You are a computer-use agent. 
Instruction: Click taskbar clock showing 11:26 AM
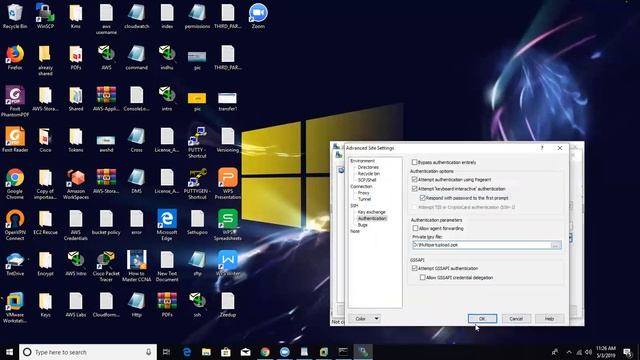pyautogui.click(x=606, y=352)
